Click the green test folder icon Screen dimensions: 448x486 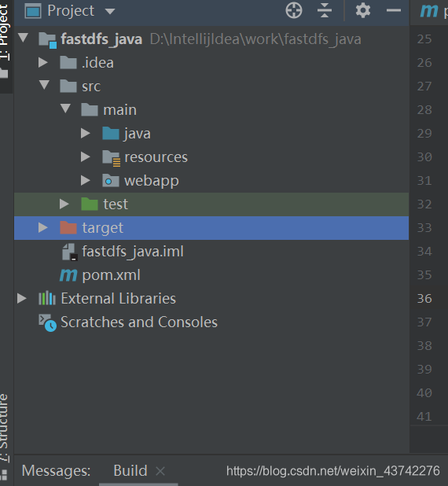90,204
